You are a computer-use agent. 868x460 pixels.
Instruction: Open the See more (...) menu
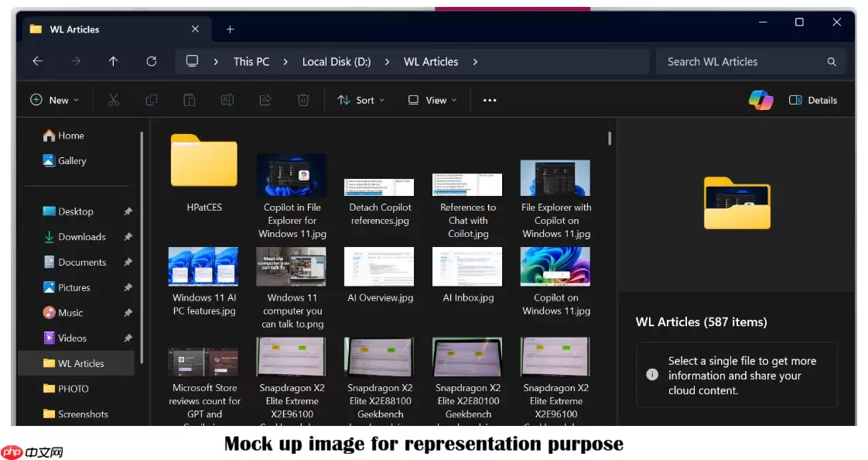click(490, 99)
